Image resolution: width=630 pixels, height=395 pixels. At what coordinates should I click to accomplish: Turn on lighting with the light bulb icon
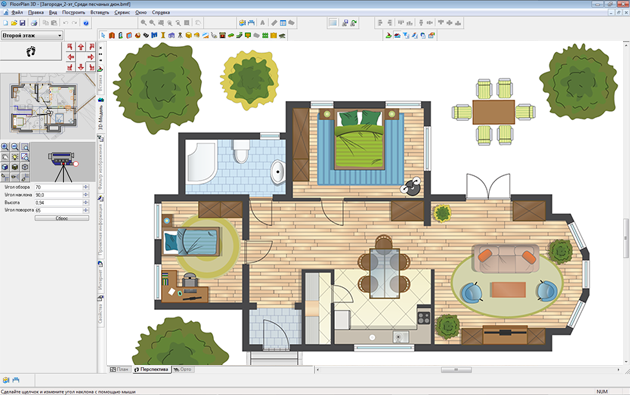15,157
